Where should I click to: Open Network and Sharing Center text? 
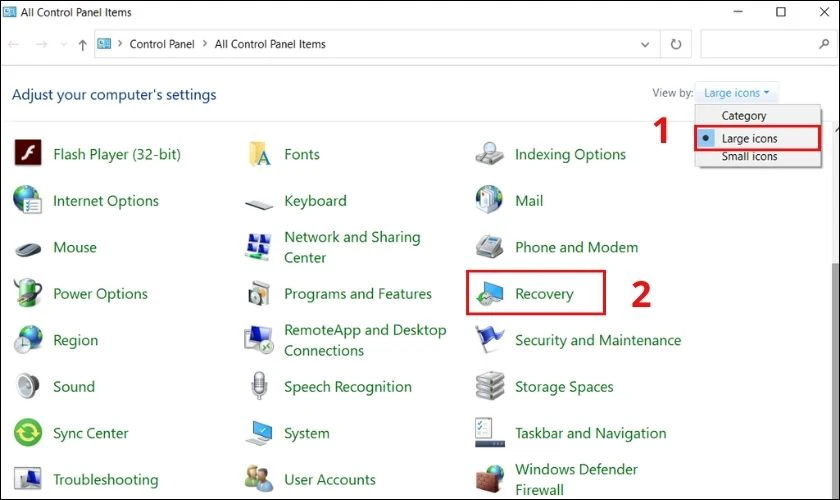click(352, 247)
